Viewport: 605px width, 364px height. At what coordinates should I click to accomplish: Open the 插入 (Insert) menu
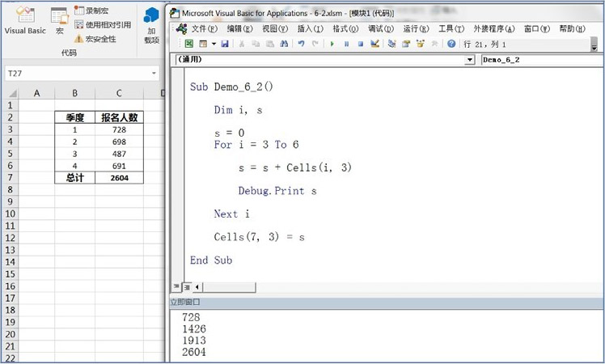[310, 28]
